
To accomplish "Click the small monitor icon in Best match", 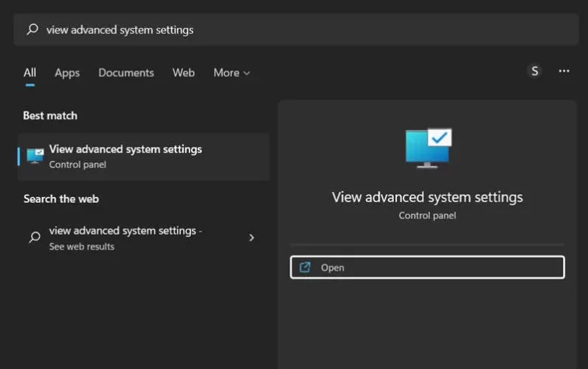I will point(35,156).
